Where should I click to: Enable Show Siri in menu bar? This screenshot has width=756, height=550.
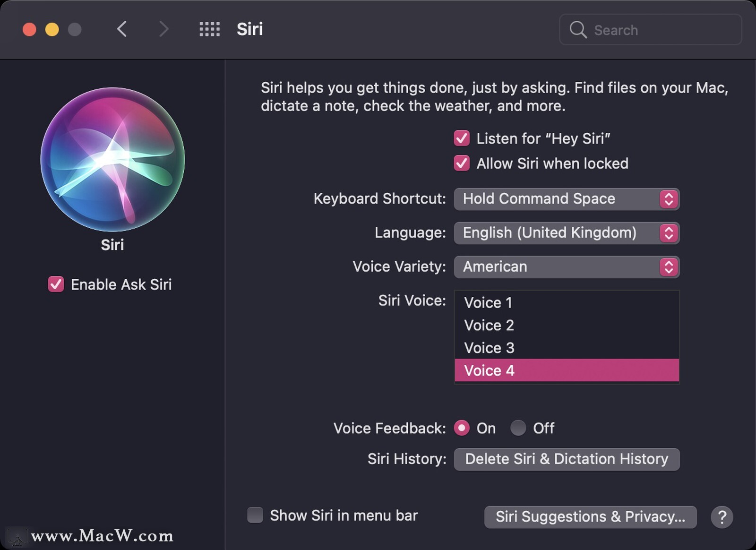(x=255, y=515)
